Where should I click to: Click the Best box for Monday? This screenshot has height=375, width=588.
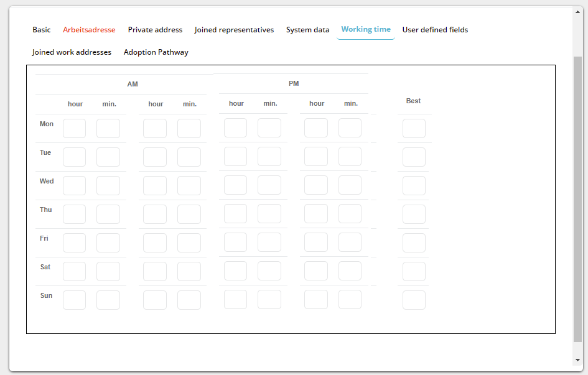coord(414,129)
